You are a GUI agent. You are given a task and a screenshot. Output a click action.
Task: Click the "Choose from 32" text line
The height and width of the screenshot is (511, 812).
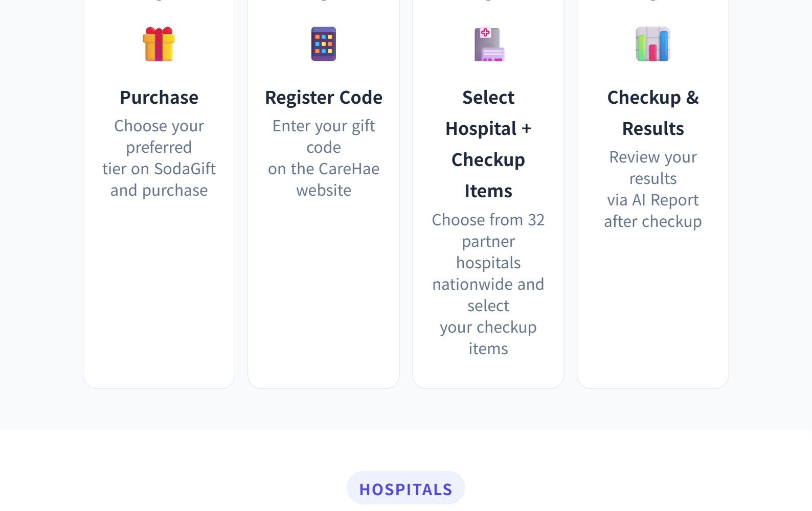[488, 220]
